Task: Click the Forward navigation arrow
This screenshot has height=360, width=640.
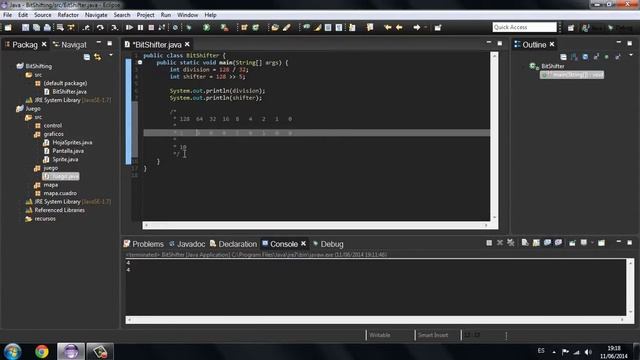Action: click(x=416, y=27)
